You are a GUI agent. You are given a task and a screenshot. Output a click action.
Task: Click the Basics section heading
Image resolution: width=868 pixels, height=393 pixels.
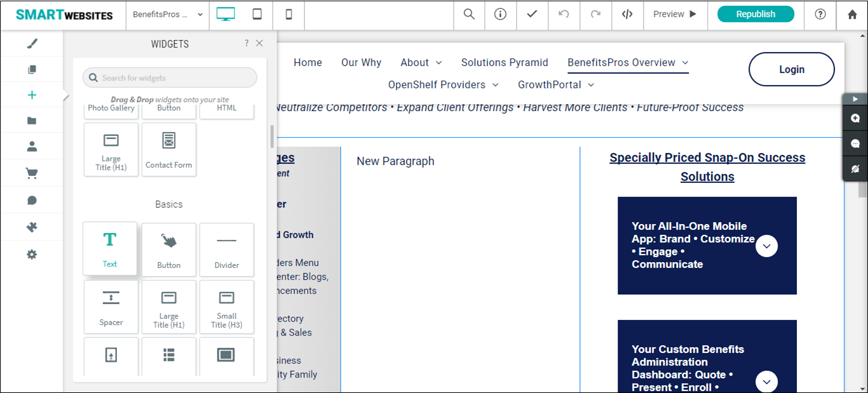pyautogui.click(x=169, y=204)
